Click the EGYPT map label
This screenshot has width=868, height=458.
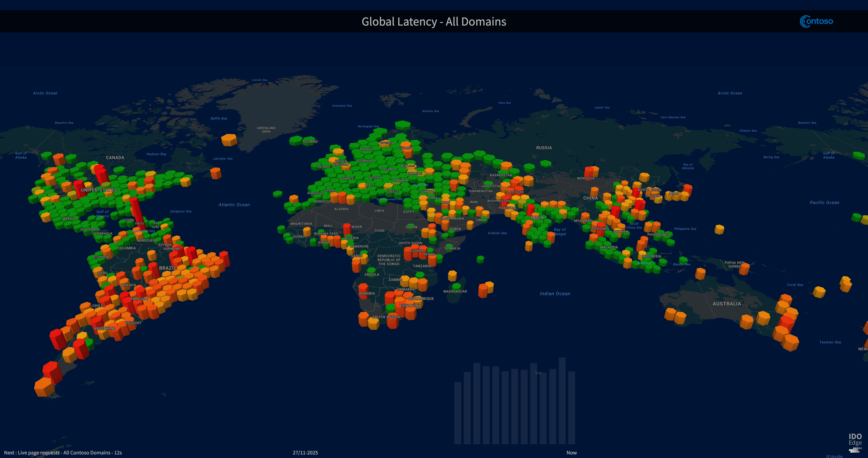pos(409,212)
